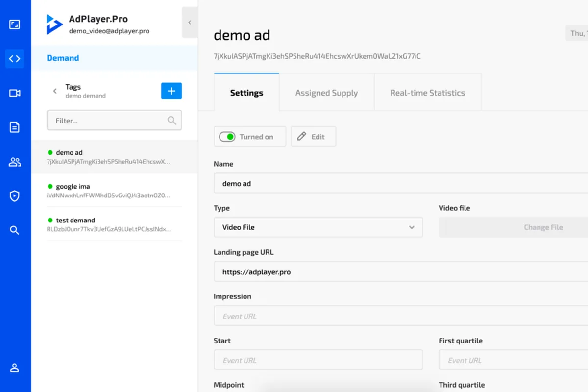The image size is (588, 392).
Task: Open the Demand section header
Action: tap(115, 58)
